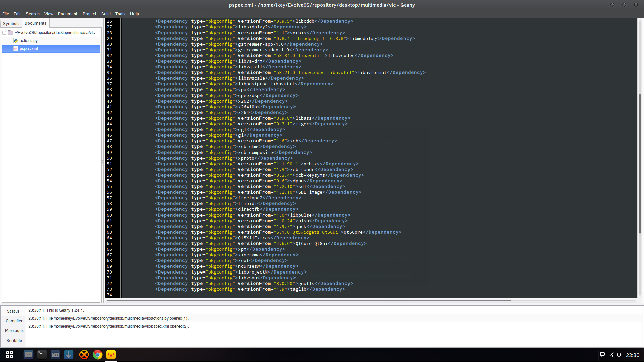Click the XML file icon beside pspec.xml
Image resolution: width=644 pixels, height=362 pixels.
pos(15,49)
